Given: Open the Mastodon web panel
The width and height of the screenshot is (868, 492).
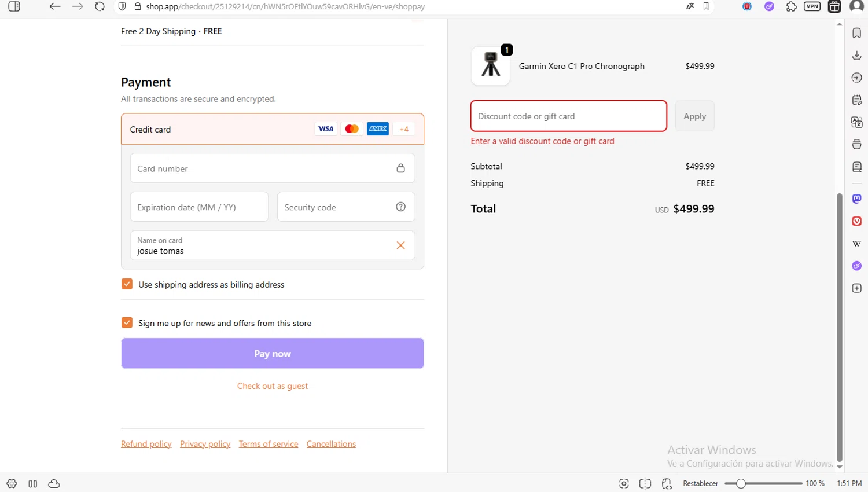Looking at the screenshot, I should click(857, 199).
